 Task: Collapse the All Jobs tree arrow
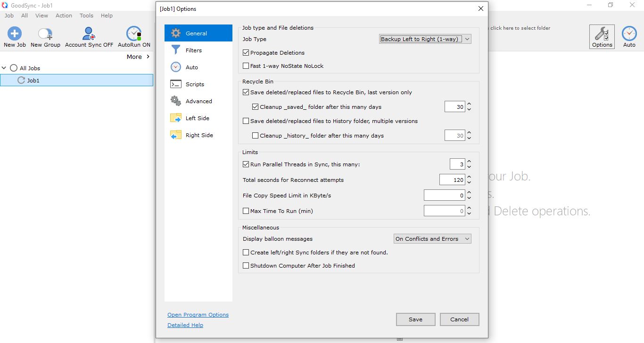click(x=4, y=68)
